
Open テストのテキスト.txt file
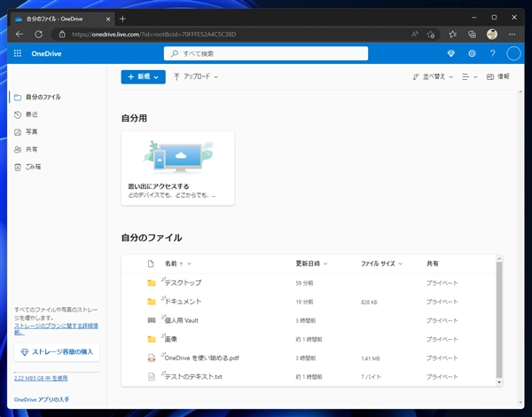193,376
